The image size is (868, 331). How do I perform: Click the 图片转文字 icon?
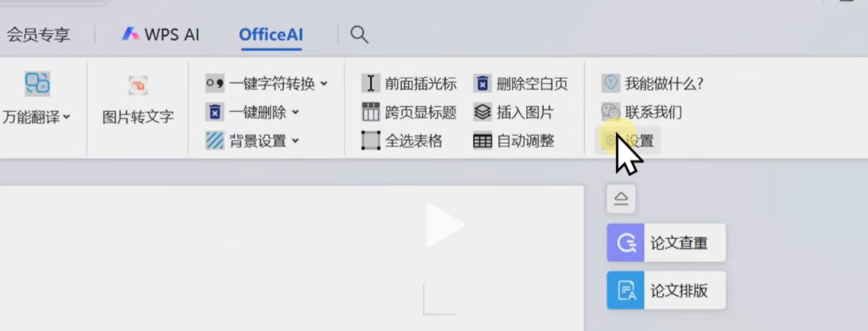138,85
